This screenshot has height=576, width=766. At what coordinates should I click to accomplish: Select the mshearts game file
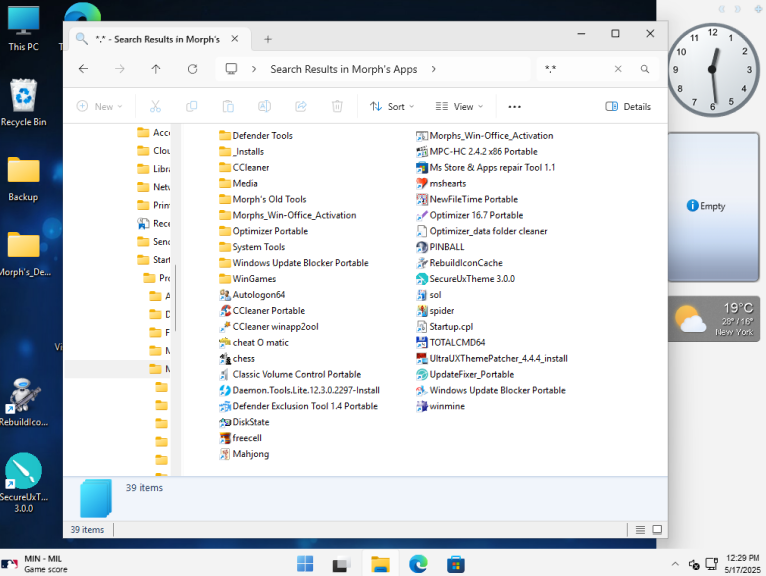coord(441,183)
